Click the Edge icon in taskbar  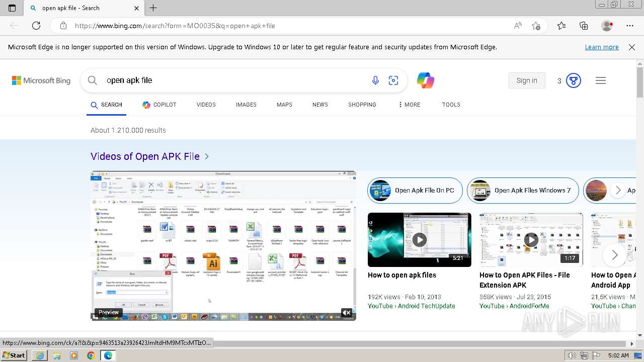[108, 355]
